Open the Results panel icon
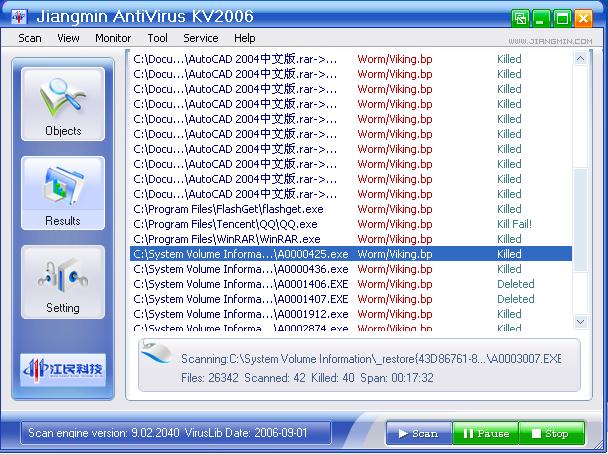Viewport: 608px width, 455px height. 63,193
